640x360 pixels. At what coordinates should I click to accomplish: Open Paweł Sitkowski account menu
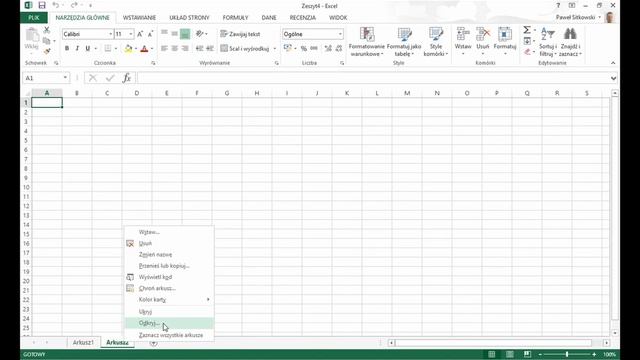click(x=578, y=18)
